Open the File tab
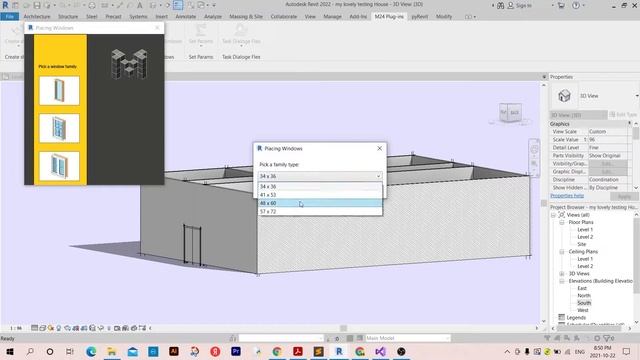The height and width of the screenshot is (360, 640). pos(10,17)
